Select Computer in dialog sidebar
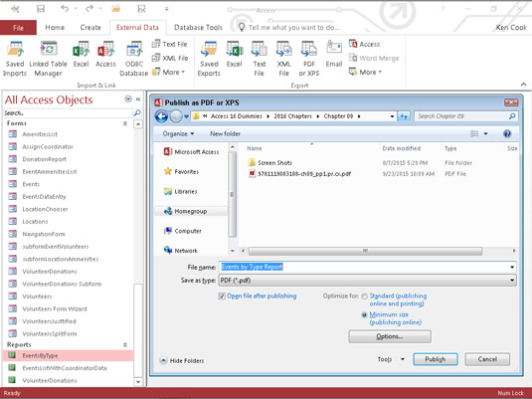The image size is (532, 399). [x=183, y=231]
